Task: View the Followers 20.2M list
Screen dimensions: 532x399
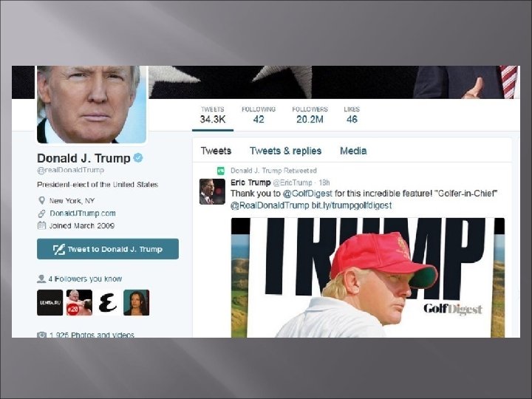Action: click(x=310, y=115)
